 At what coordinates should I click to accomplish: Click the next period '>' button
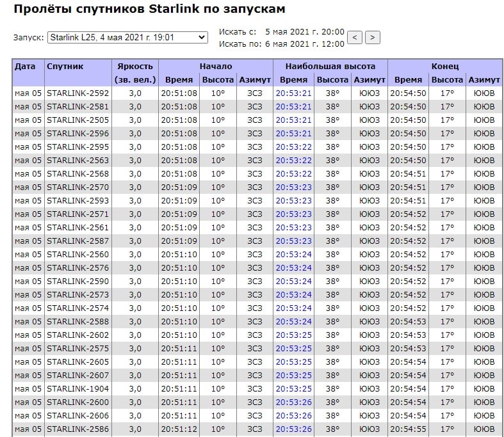[373, 38]
